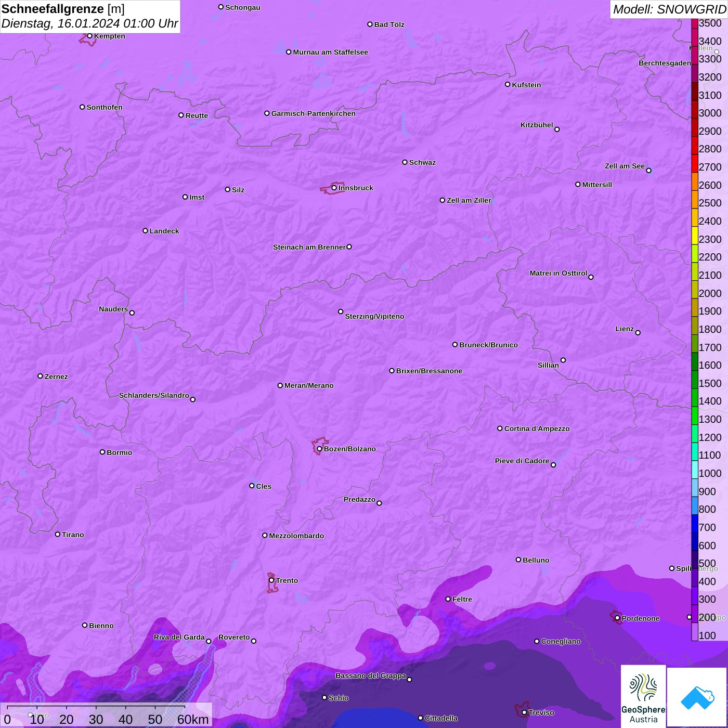Click the 'Conegliano' map label
The image size is (728, 728).
561,641
